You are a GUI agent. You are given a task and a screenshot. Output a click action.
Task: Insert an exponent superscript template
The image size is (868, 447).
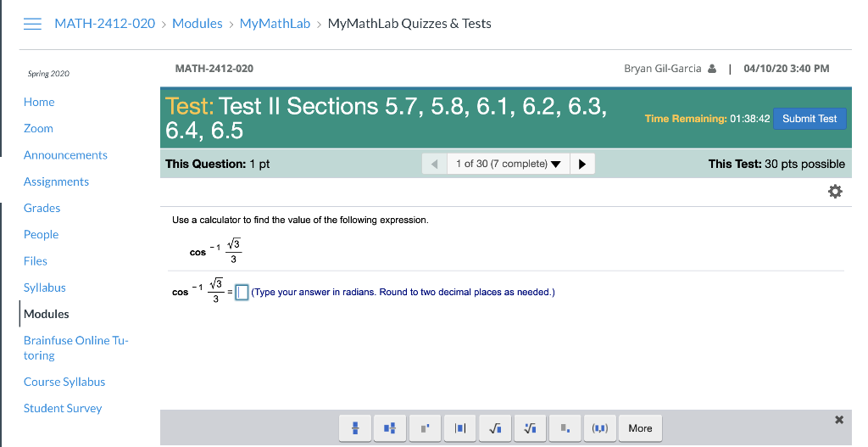[426, 428]
